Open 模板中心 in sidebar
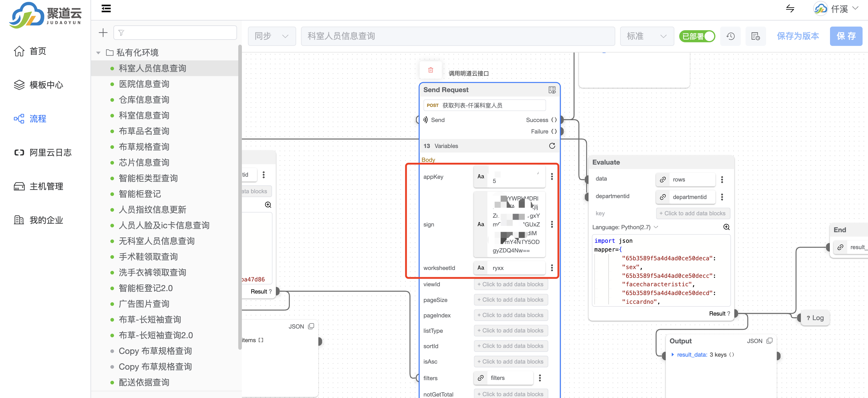Viewport: 868px width, 398px height. (x=39, y=85)
